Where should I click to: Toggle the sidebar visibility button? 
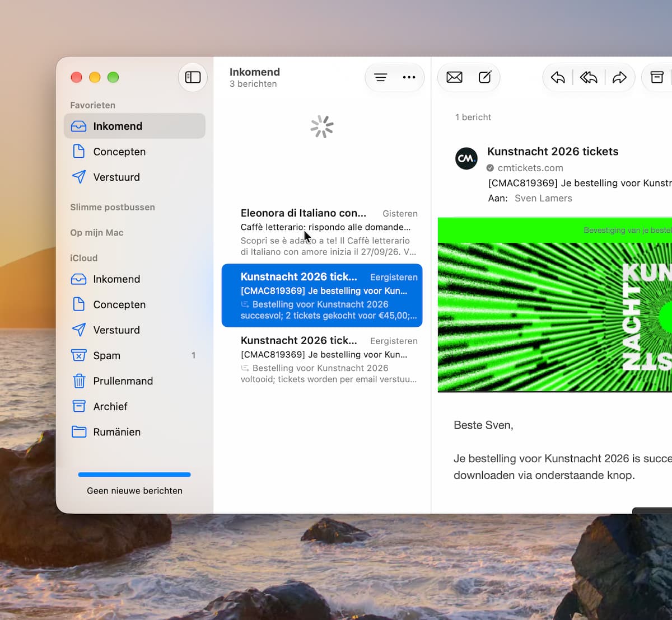pos(193,77)
